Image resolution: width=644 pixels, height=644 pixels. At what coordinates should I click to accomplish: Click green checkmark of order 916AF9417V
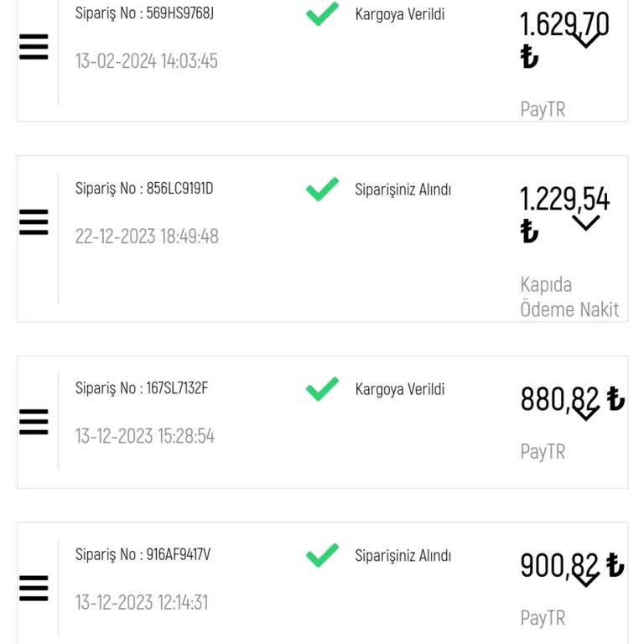[x=322, y=555]
